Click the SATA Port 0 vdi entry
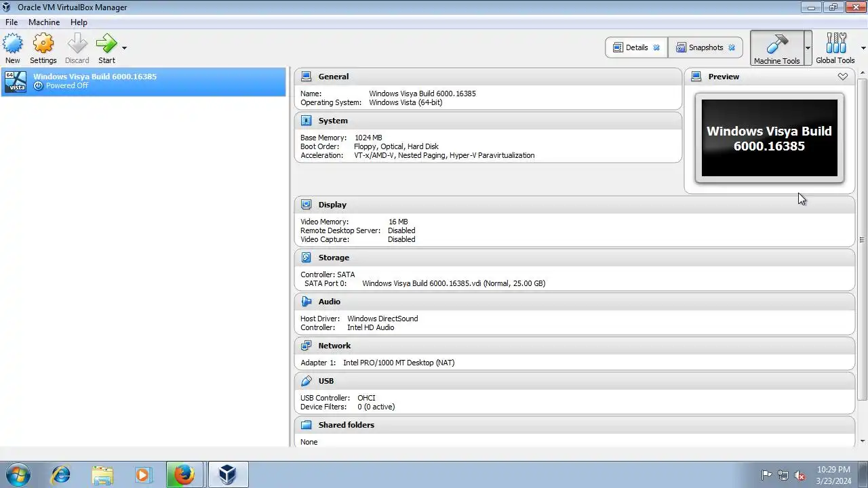This screenshot has width=868, height=488. (454, 283)
